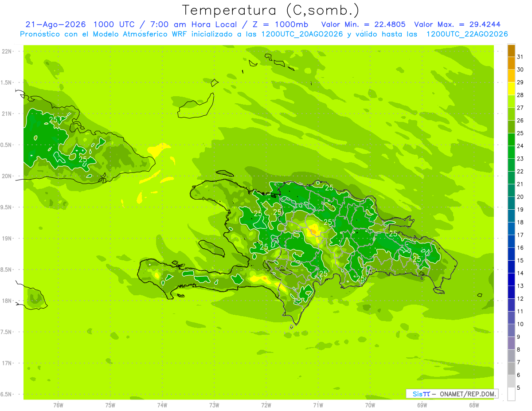
Task: Click the "20N" latitude label
Action: coord(7,176)
